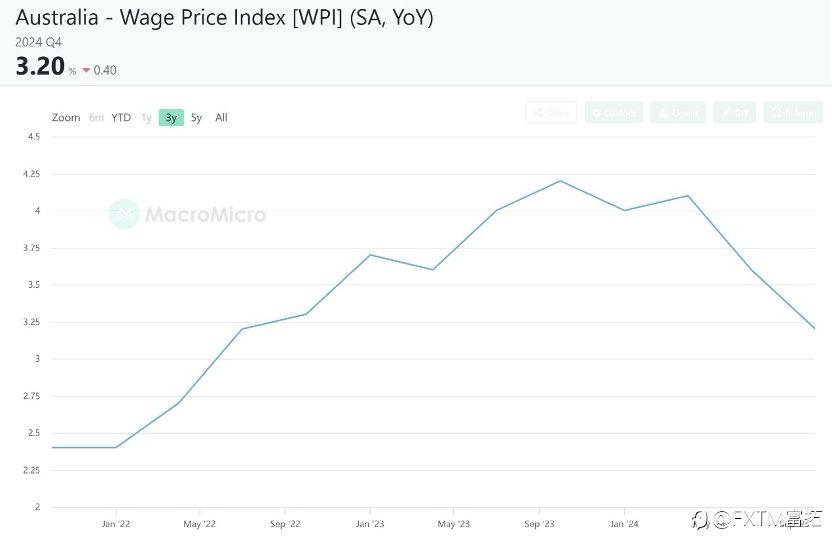Click the Jan '23 axis label
Image resolution: width=832 pixels, height=554 pixels.
370,524
